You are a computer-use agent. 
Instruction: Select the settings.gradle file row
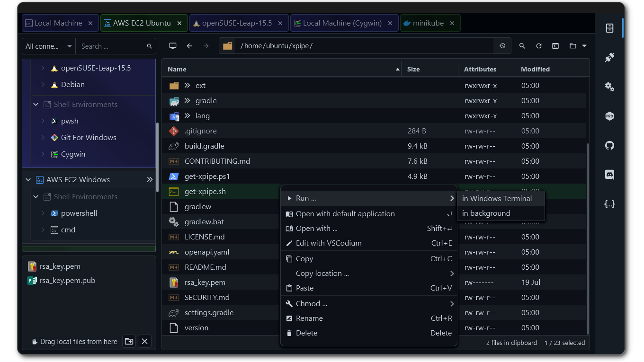[374, 313]
